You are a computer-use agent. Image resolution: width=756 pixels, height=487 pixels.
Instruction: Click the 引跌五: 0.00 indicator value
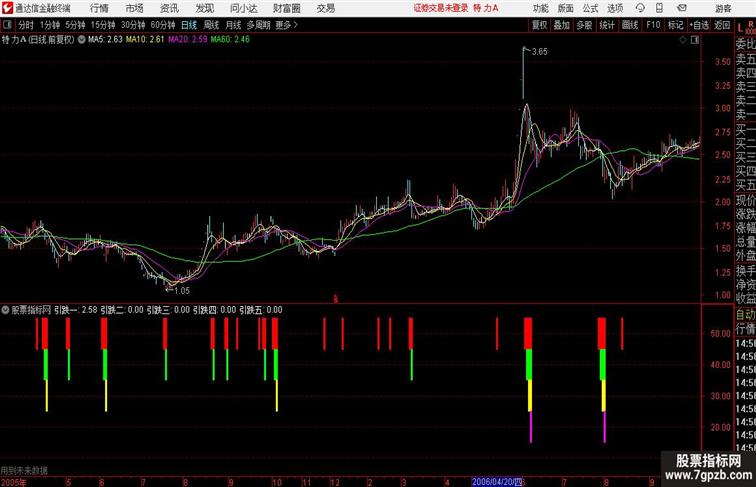pyautogui.click(x=261, y=310)
